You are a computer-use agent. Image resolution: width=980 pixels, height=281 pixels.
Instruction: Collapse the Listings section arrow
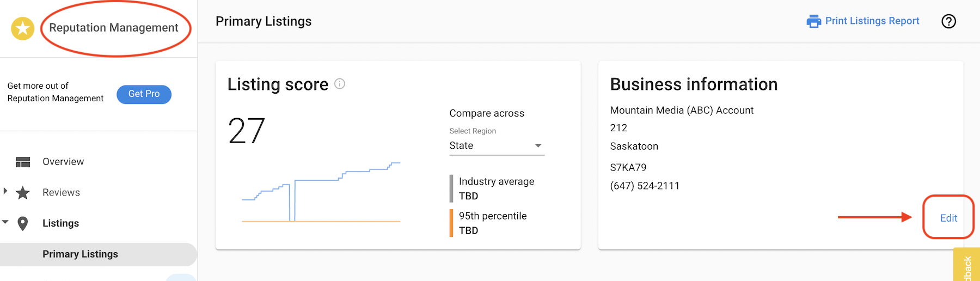point(5,222)
